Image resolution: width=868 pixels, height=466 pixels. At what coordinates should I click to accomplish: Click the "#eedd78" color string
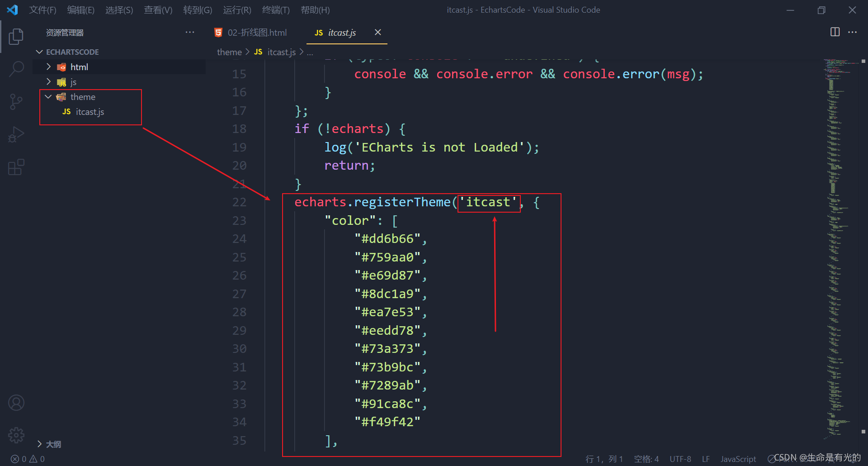387,331
